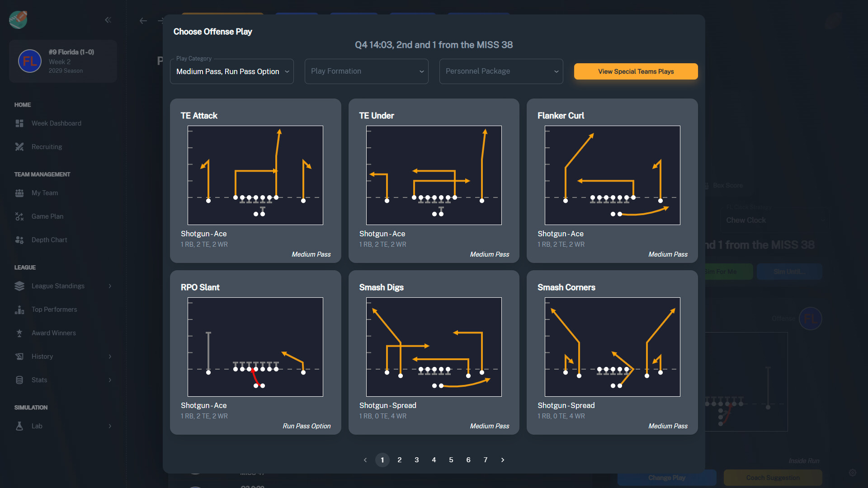This screenshot has width=868, height=488.
Task: Click the League Standings expander arrow
Action: 110,286
